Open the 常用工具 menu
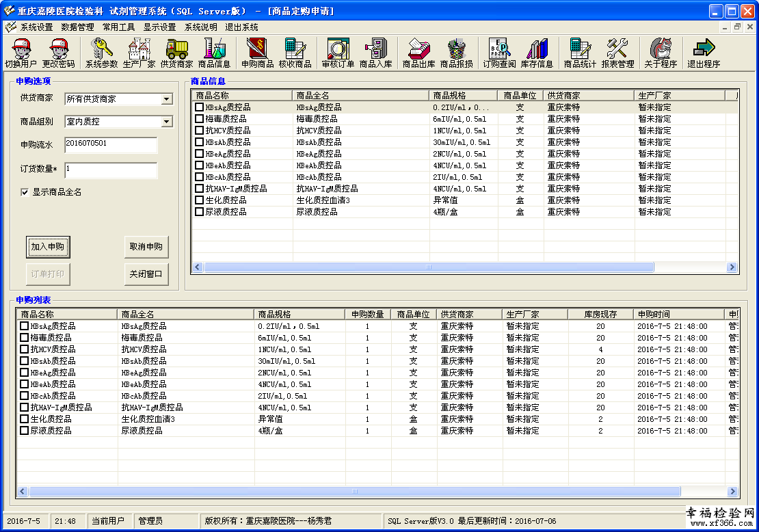This screenshot has height=532, width=759. pyautogui.click(x=118, y=27)
